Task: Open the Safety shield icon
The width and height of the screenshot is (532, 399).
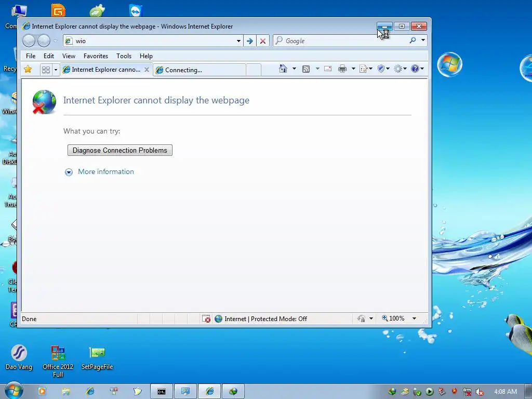Action: click(381, 69)
